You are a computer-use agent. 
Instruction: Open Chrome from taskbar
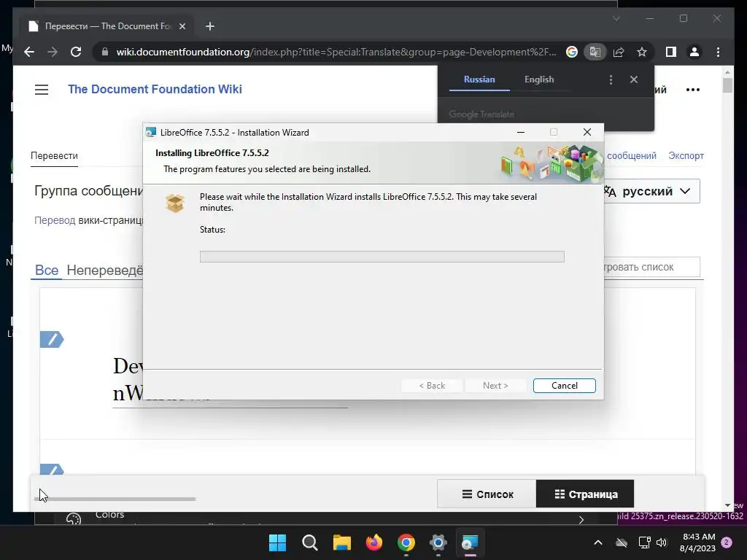pyautogui.click(x=406, y=542)
